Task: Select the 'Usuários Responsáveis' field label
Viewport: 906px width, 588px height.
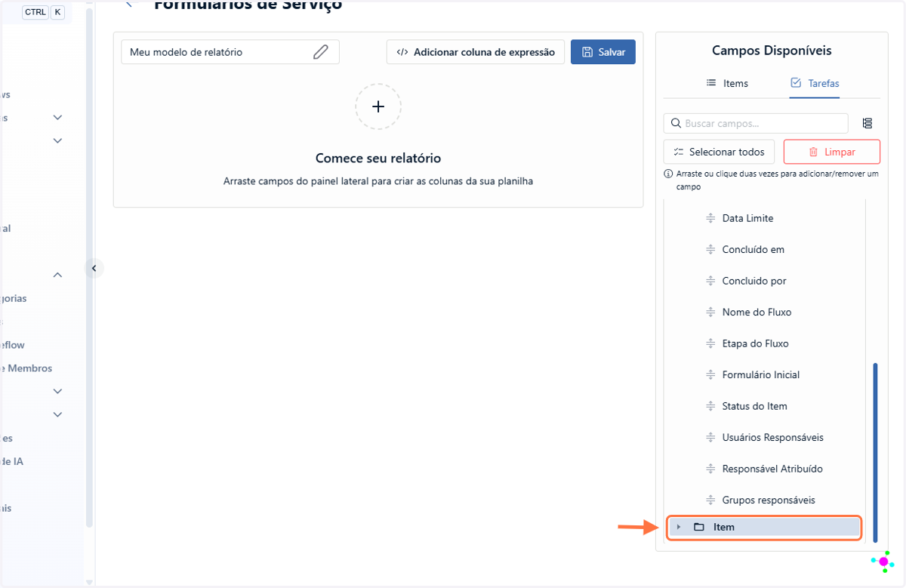Action: click(x=772, y=438)
